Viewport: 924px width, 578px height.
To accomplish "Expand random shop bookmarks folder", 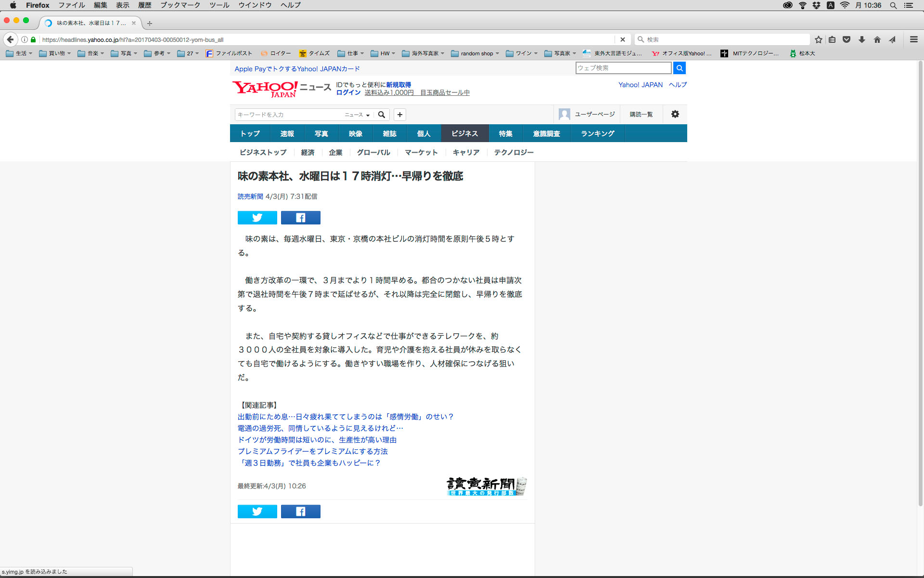I will pos(475,53).
